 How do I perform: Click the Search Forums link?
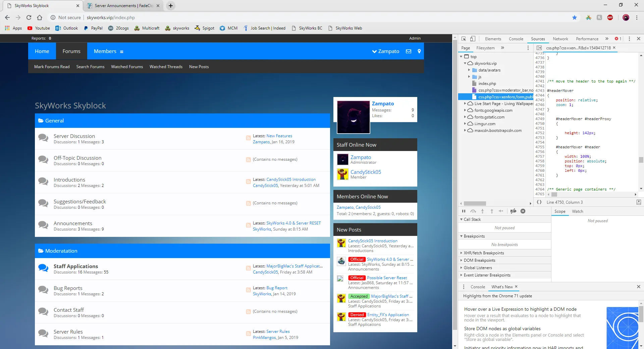(90, 67)
